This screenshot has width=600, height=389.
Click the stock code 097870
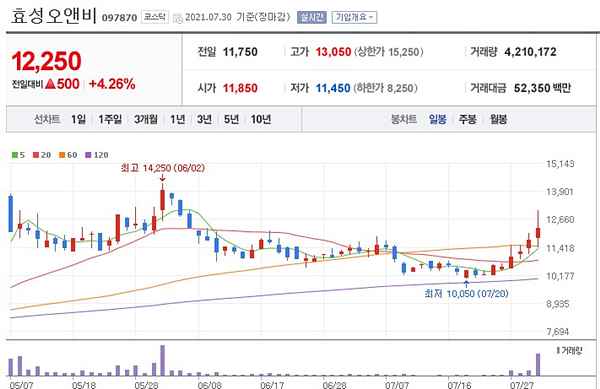tap(119, 18)
